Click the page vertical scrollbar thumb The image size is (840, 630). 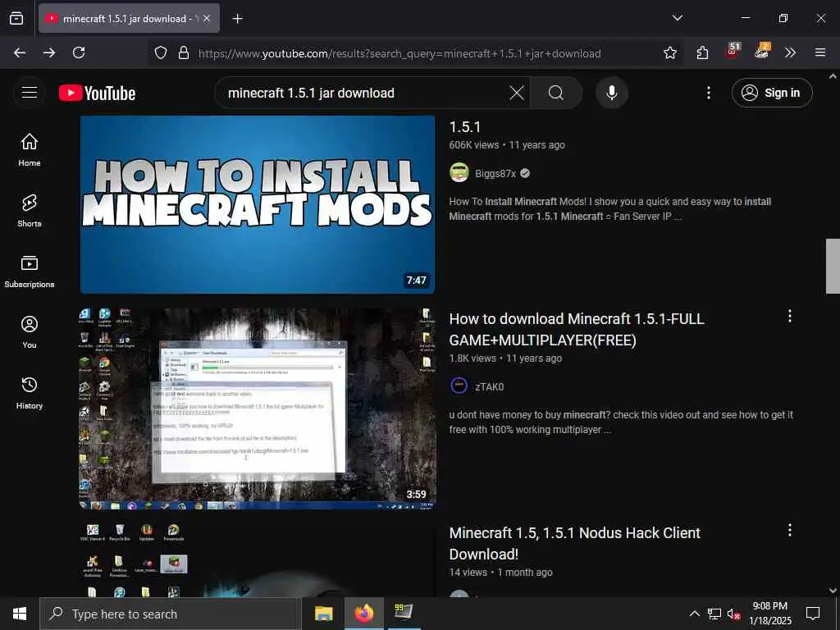tap(833, 267)
